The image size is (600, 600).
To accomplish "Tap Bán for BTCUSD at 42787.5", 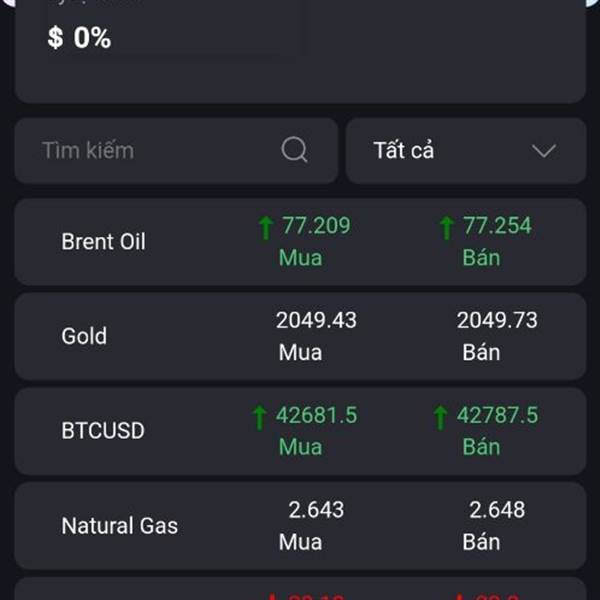I will coord(481,447).
